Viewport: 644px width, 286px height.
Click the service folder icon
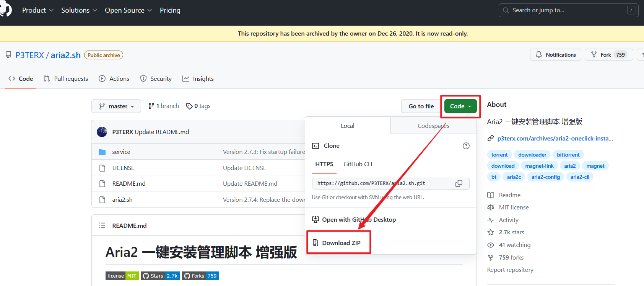pos(102,152)
